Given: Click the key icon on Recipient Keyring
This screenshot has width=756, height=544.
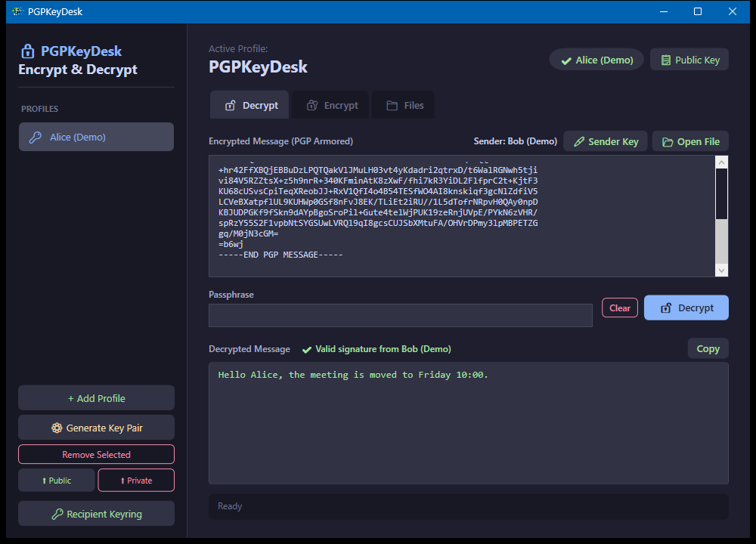Looking at the screenshot, I should point(57,514).
